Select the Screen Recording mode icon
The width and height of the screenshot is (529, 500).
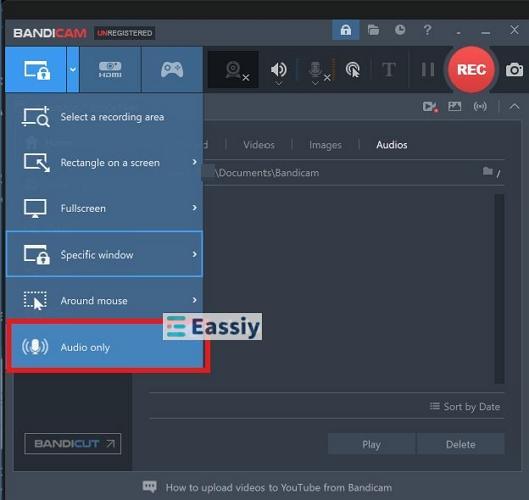(37, 70)
